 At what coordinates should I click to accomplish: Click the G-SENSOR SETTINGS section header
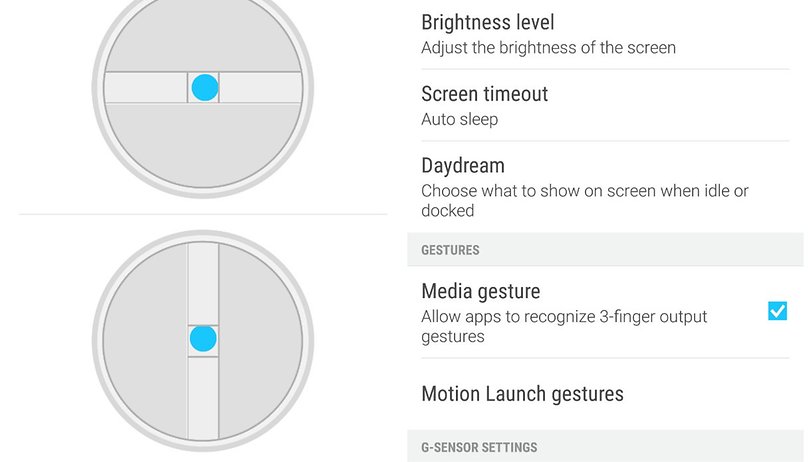tap(605, 446)
